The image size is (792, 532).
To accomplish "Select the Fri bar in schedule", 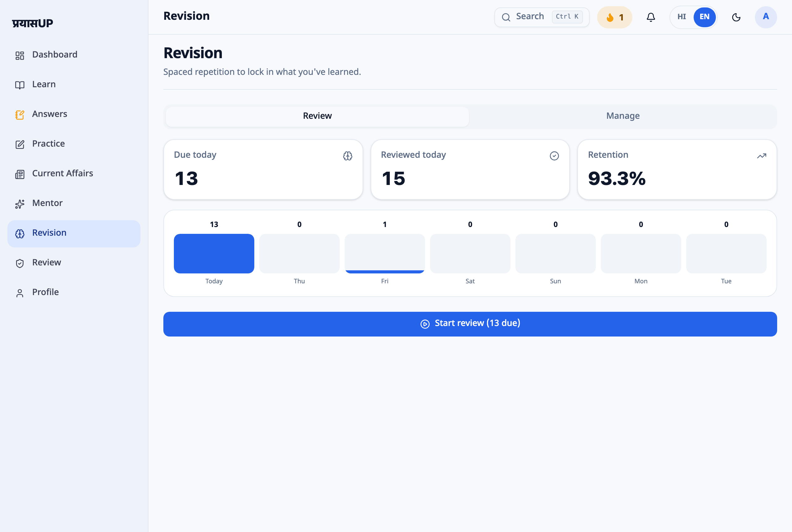I will [x=385, y=253].
